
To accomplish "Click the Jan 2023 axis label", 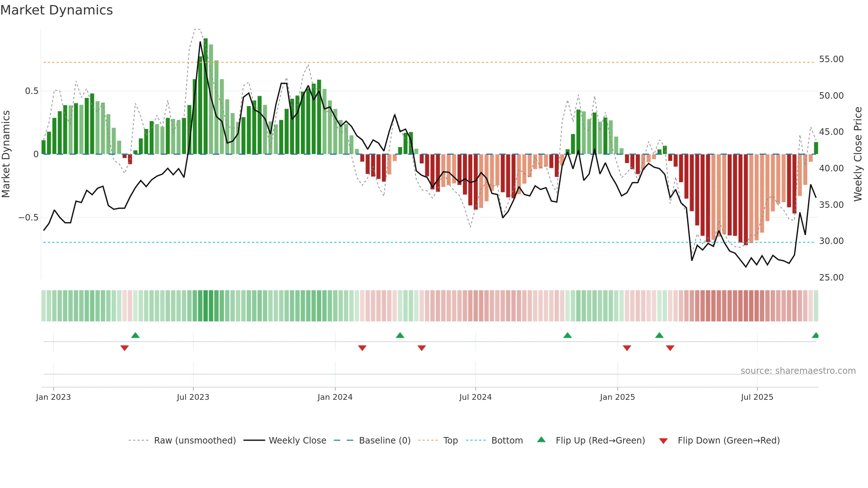I will click(x=54, y=397).
